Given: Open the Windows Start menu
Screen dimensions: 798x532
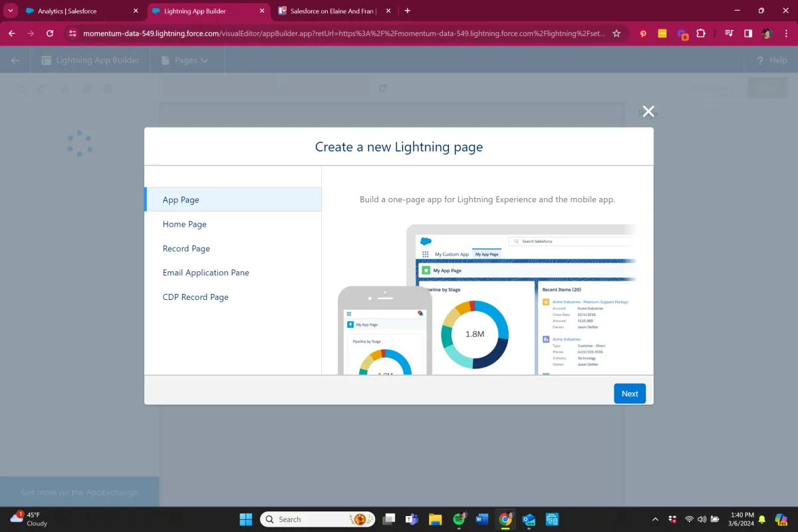Looking at the screenshot, I should point(245,519).
